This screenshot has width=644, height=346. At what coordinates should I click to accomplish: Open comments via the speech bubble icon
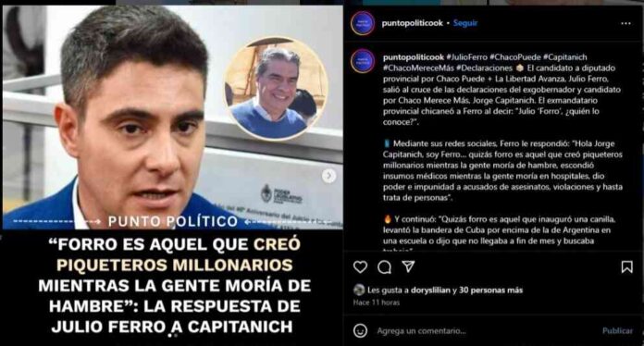coord(384,267)
